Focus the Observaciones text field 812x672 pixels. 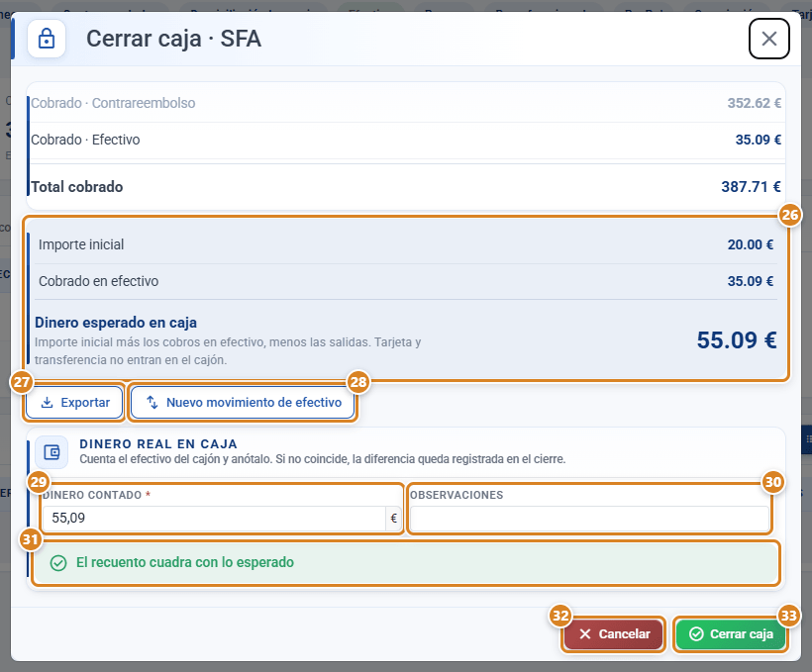tap(589, 519)
